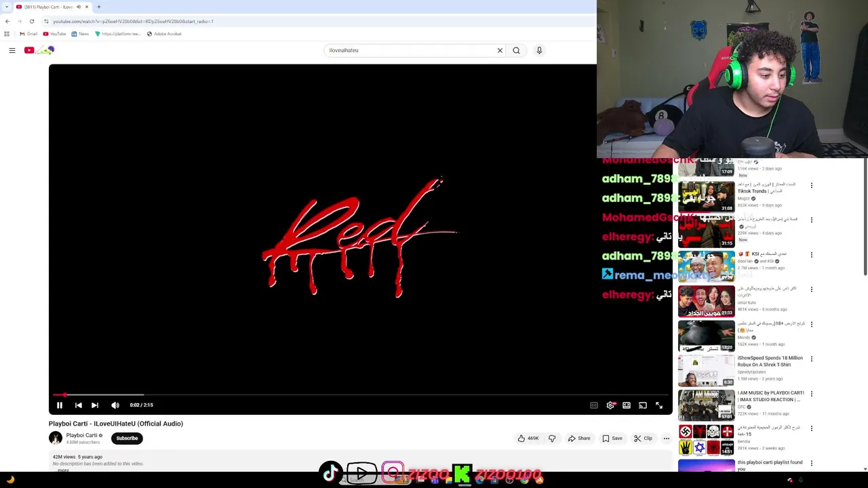The image size is (868, 488).
Task: Open the News bookmark
Action: pyautogui.click(x=80, y=34)
